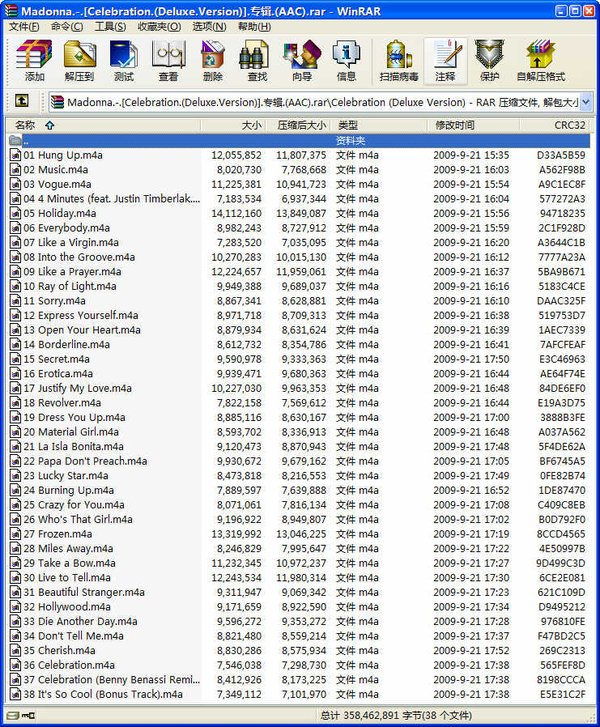This screenshot has height=727, width=600.
Task: Open the 文件(F) menu
Action: click(24, 27)
